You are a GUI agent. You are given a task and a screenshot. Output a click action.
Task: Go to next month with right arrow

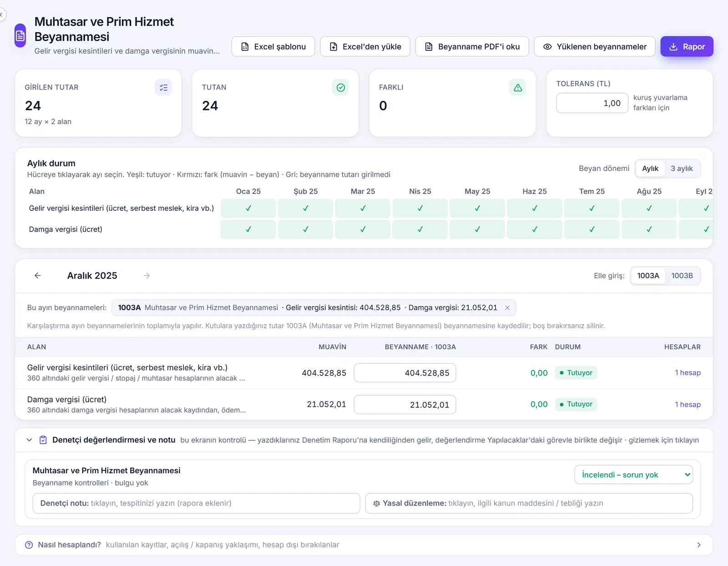point(147,275)
